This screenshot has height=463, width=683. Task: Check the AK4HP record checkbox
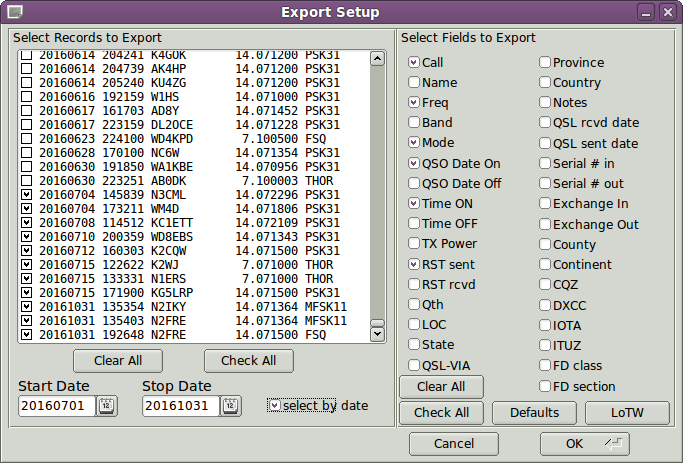[27, 69]
